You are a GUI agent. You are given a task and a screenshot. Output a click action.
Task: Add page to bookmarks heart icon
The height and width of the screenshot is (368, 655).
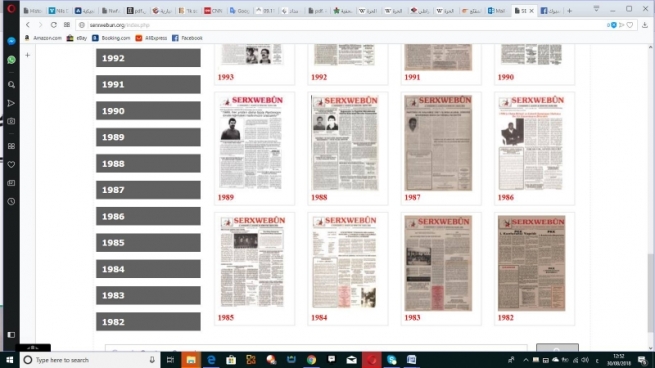[x=630, y=25]
